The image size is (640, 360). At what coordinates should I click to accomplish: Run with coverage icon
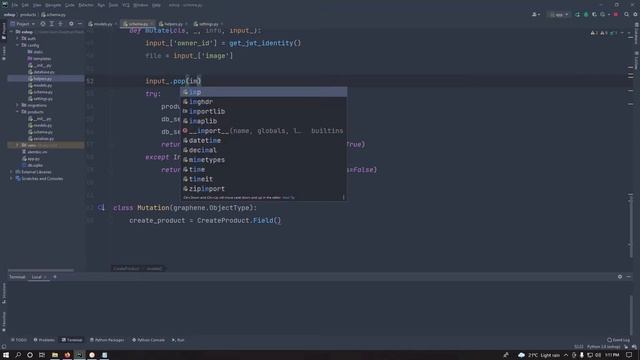(x=594, y=14)
